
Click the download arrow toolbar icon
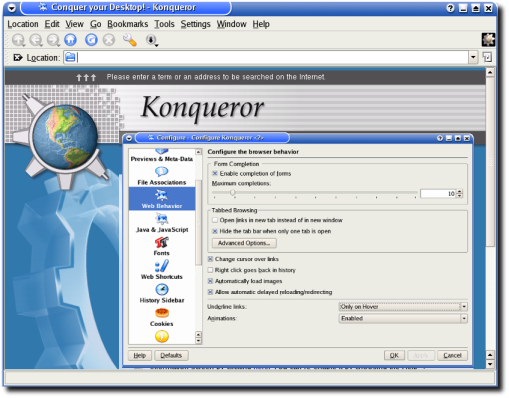(x=152, y=40)
